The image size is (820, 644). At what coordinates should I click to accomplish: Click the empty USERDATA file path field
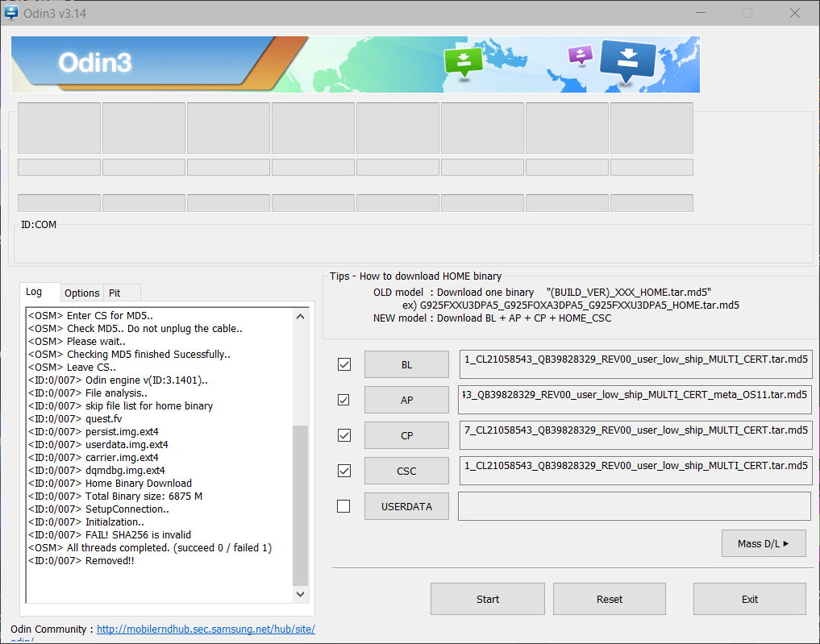click(634, 506)
